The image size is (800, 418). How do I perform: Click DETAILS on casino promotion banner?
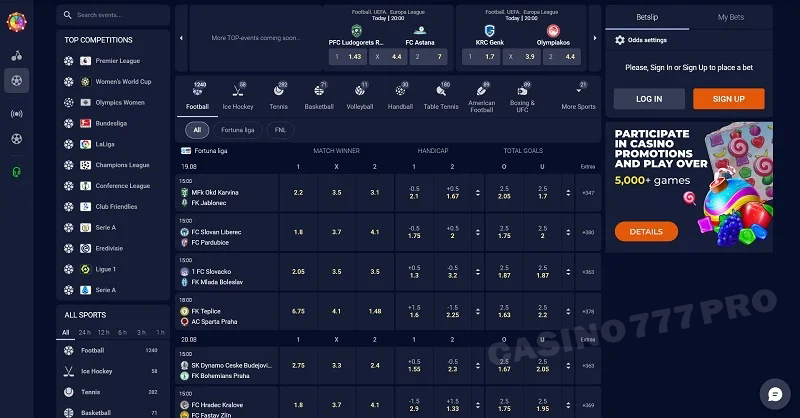pos(646,232)
